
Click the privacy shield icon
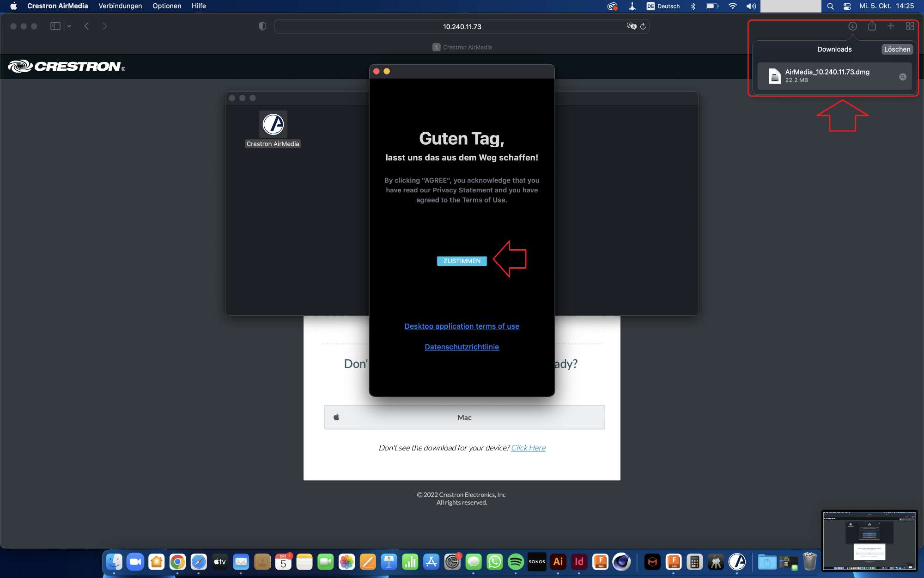[x=262, y=26]
